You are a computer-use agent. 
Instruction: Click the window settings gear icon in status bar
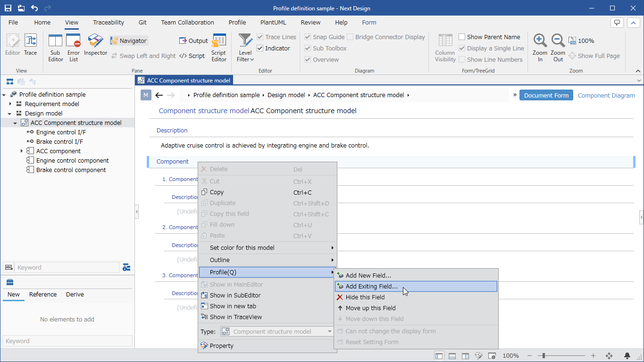(x=492, y=356)
